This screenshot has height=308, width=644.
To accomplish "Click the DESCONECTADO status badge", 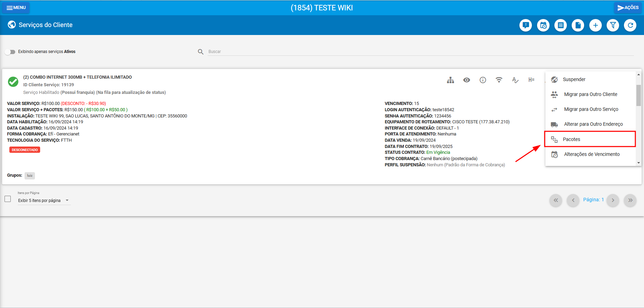I will (x=25, y=150).
